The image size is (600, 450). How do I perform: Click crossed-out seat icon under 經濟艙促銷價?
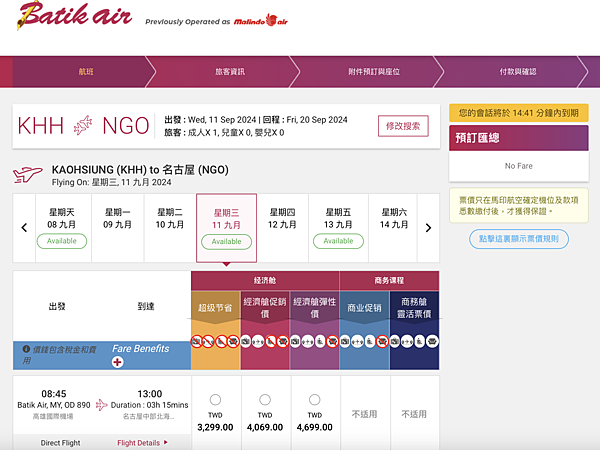(x=271, y=341)
